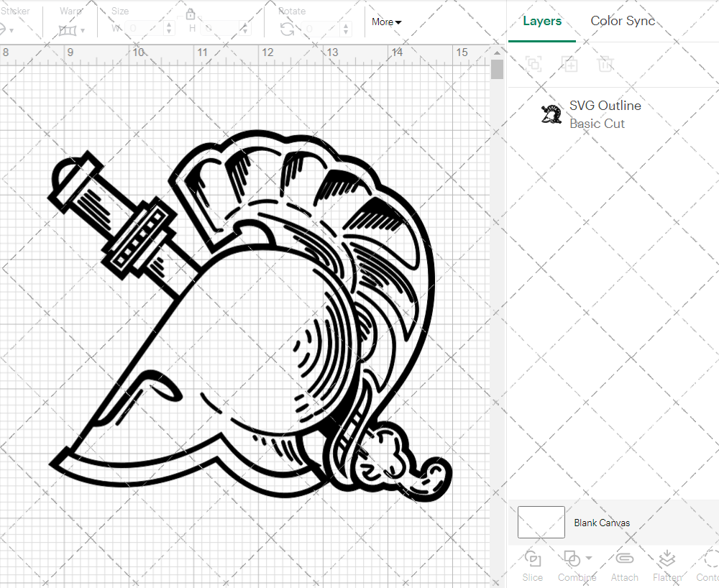719x588 pixels.
Task: Use the Combine tool
Action: tap(572, 565)
